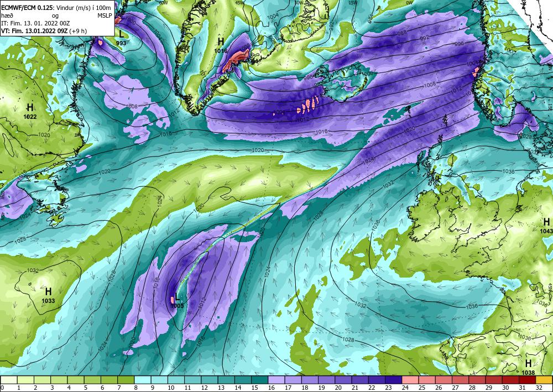The width and height of the screenshot is (553, 392).
Task: Click the ECMWF/ECM 0.125 title text
Action: 28,8
